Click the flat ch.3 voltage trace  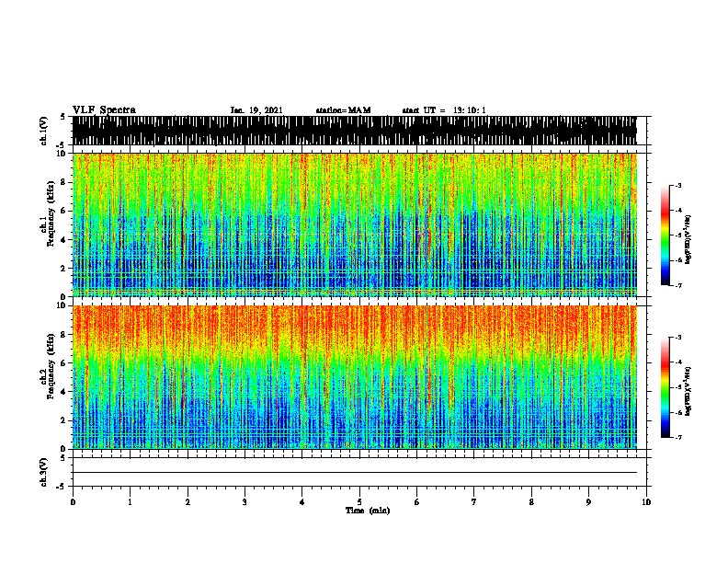(x=354, y=473)
